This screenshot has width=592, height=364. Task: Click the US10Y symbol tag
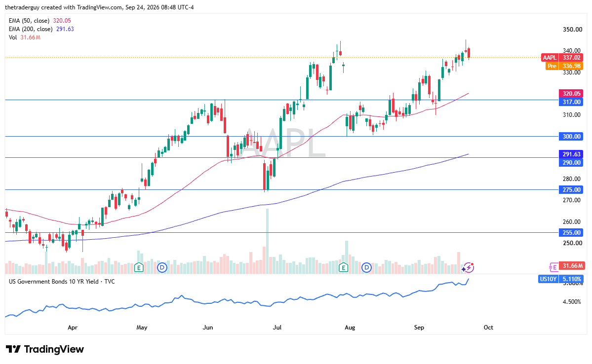tap(548, 279)
